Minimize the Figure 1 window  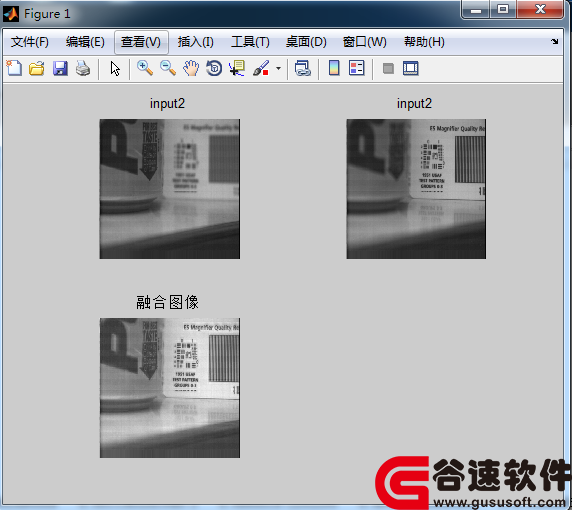(x=476, y=9)
